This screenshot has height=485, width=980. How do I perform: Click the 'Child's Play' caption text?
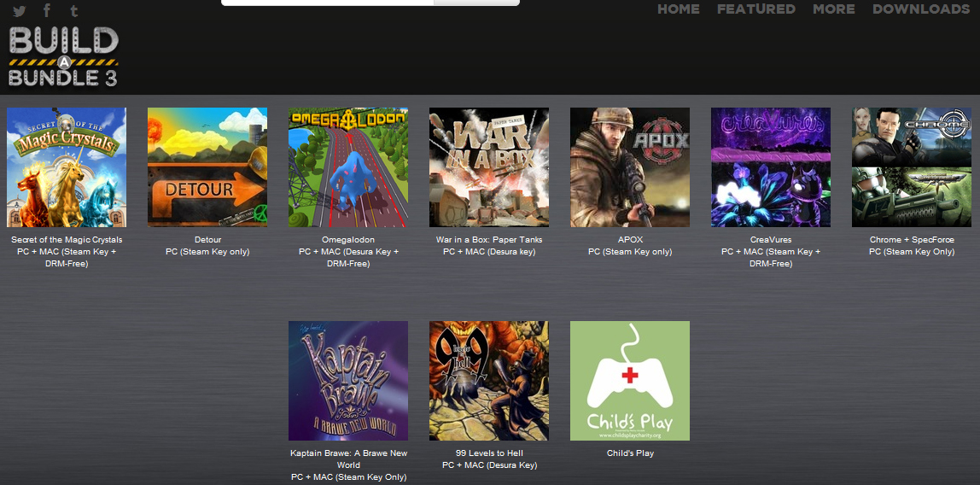click(630, 453)
